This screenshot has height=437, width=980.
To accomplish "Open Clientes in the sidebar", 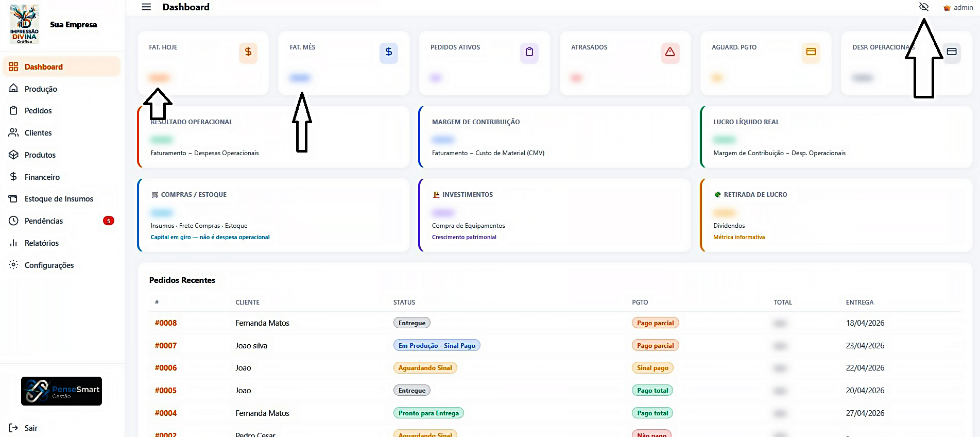I will tap(62, 132).
